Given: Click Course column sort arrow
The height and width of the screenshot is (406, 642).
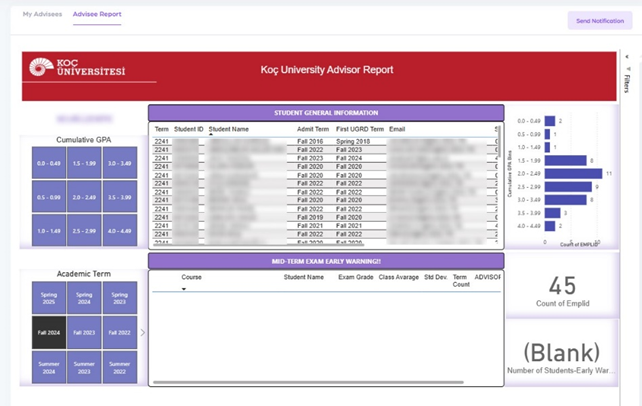Looking at the screenshot, I should coord(184,289).
